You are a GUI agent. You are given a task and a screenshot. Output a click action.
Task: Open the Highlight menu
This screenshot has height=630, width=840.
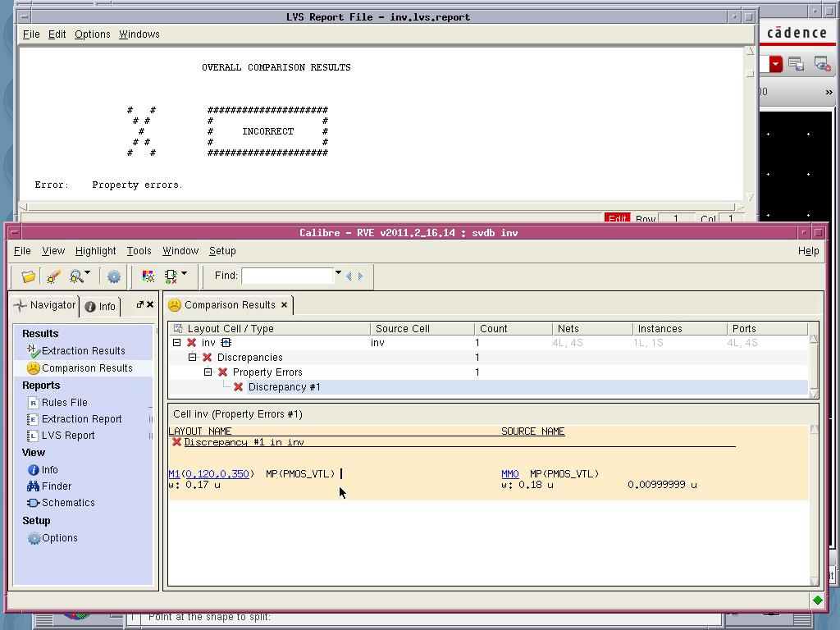(x=95, y=251)
